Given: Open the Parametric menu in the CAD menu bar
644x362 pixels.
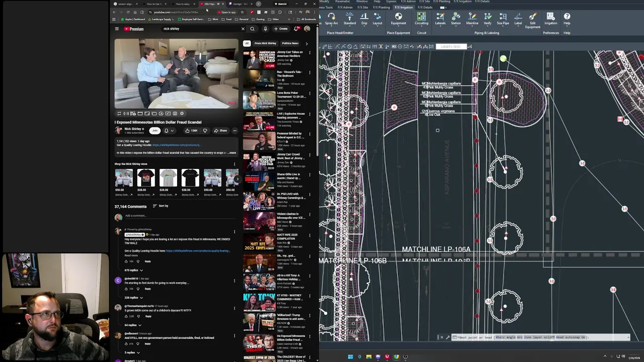Looking at the screenshot, I should pos(342,2).
